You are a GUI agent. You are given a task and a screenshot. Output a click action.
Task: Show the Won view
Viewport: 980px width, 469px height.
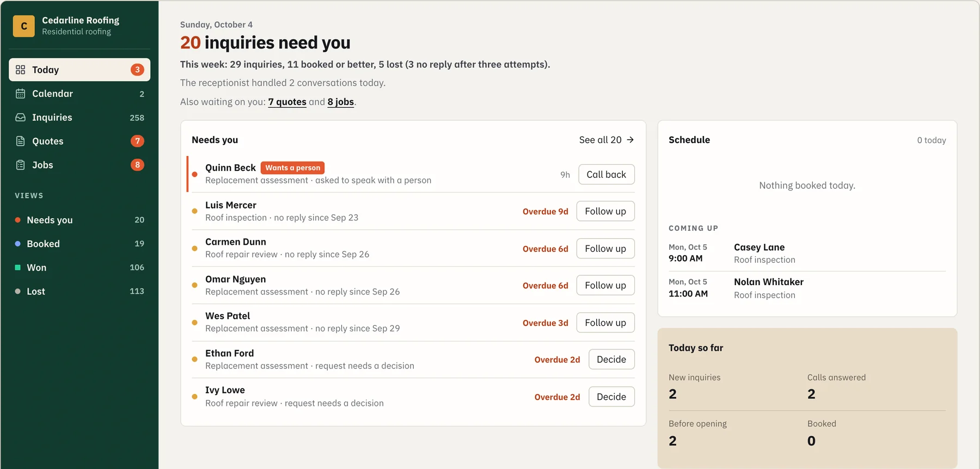pyautogui.click(x=79, y=268)
